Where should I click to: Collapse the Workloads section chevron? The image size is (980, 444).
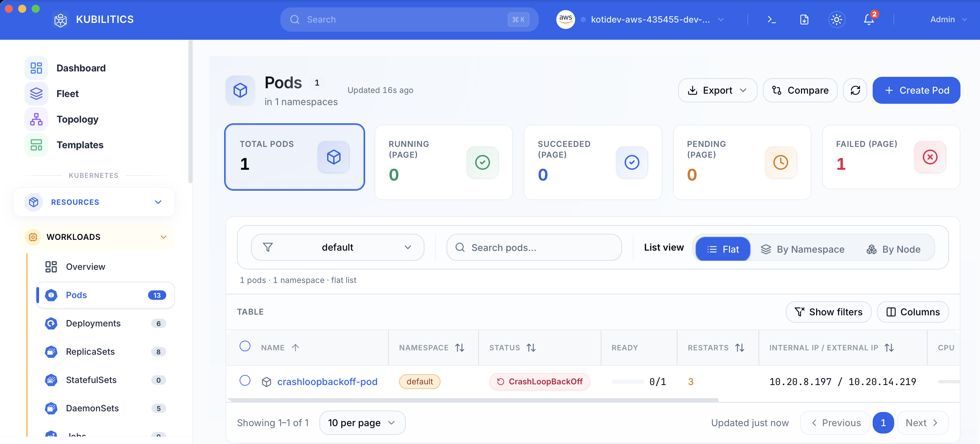click(164, 237)
